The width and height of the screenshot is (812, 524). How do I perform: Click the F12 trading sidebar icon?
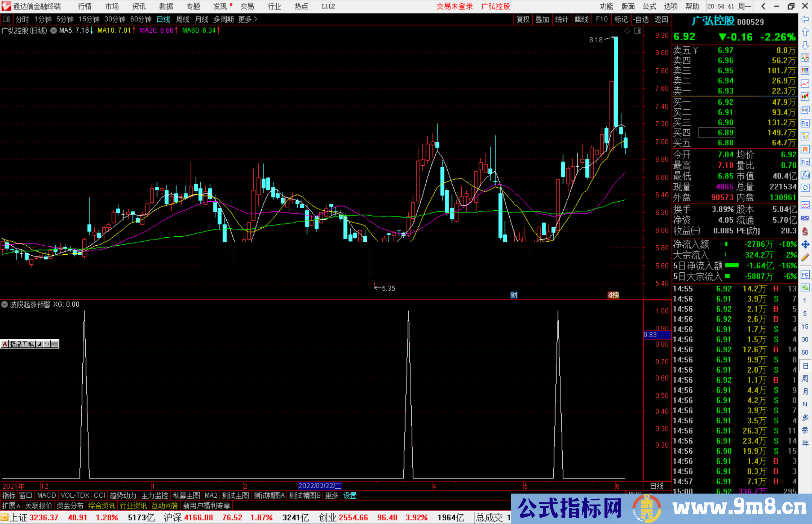805,162
